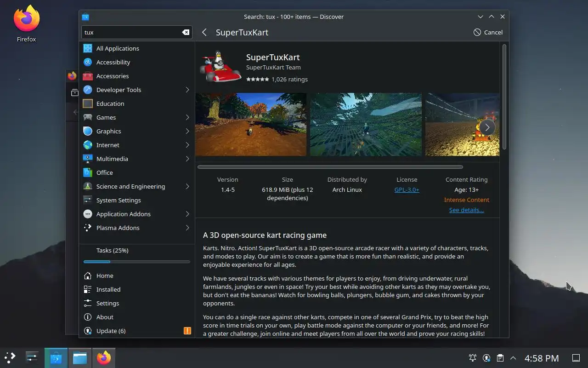This screenshot has height=368, width=588.
Task: Click the Intense Content rating text
Action: [x=466, y=200]
